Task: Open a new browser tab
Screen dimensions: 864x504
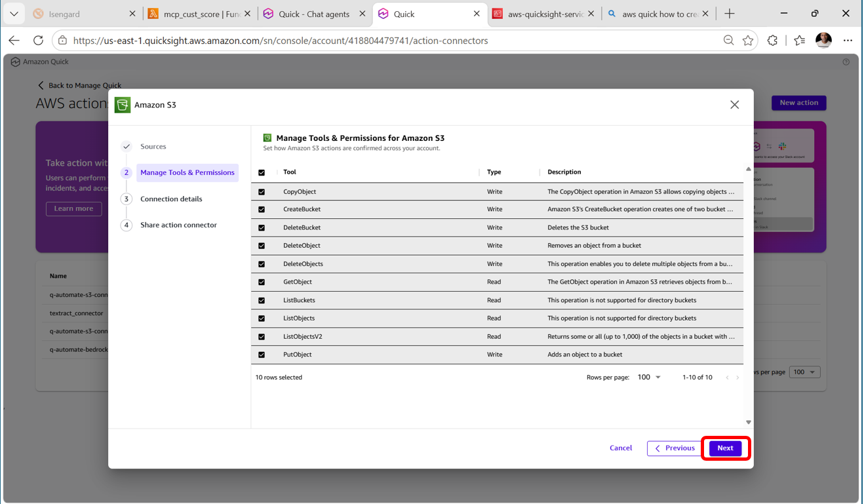Action: click(x=730, y=14)
